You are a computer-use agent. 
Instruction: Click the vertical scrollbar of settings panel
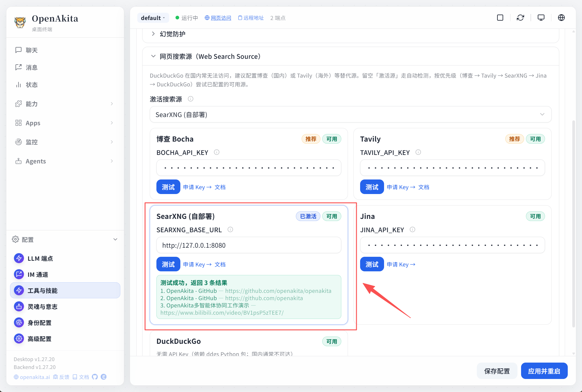point(574,224)
